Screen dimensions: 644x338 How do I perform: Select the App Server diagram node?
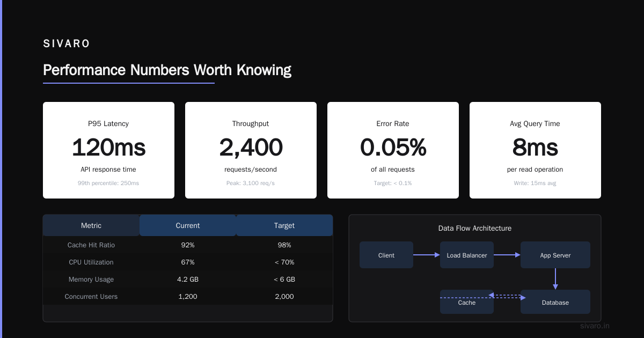[x=555, y=255]
